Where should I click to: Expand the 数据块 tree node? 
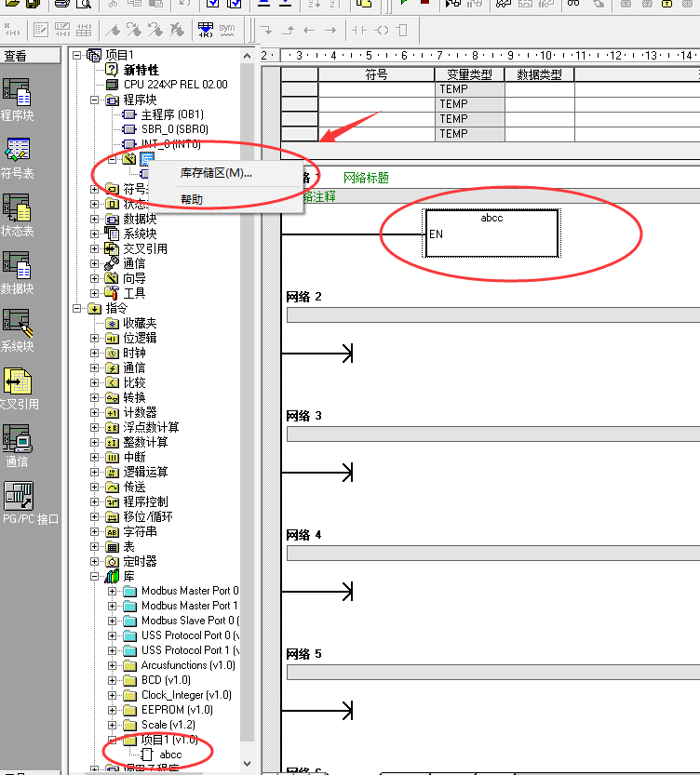coord(94,219)
